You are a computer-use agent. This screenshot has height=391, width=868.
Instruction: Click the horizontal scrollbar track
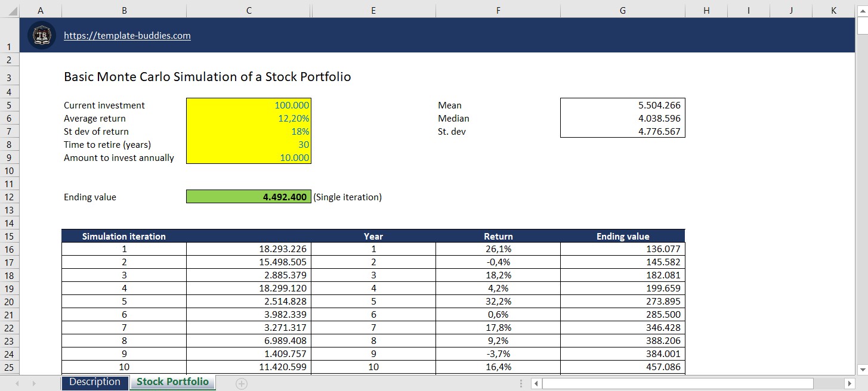686,384
